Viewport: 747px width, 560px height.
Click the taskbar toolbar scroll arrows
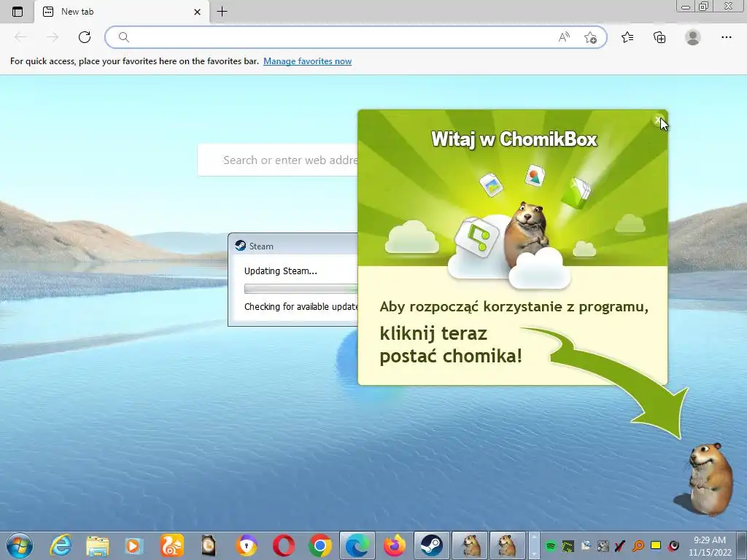pos(534,545)
